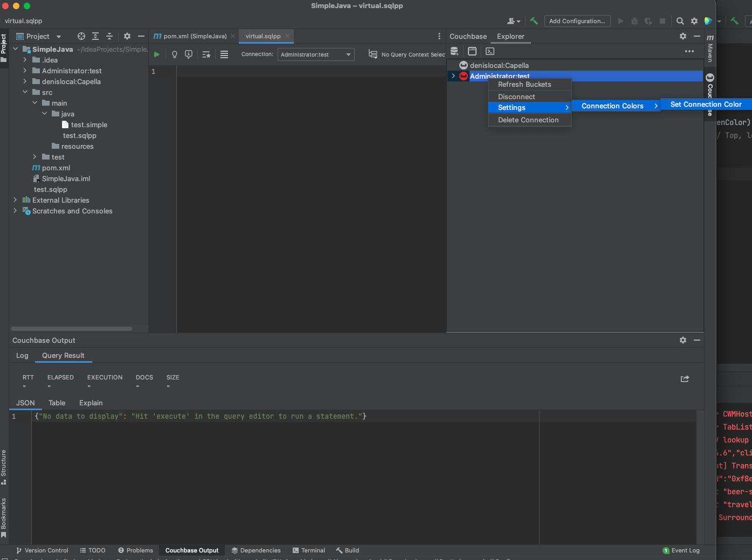The image size is (752, 560).
Task: Add new Couchbase connection database icon
Action: [x=454, y=51]
